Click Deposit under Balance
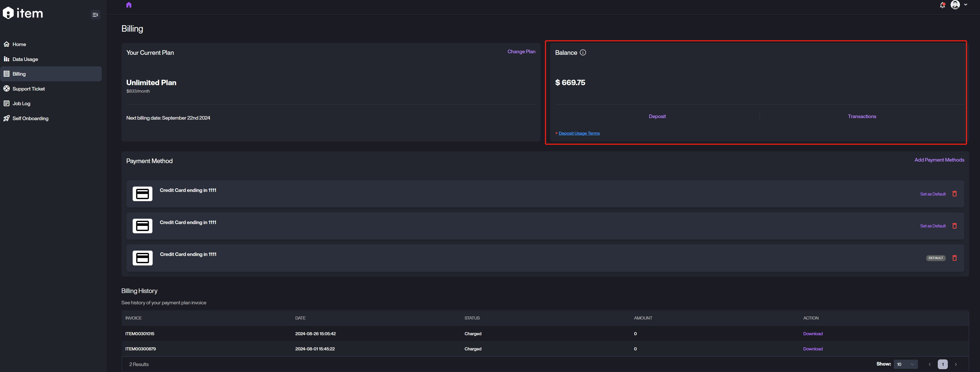Image resolution: width=980 pixels, height=372 pixels. 657,116
